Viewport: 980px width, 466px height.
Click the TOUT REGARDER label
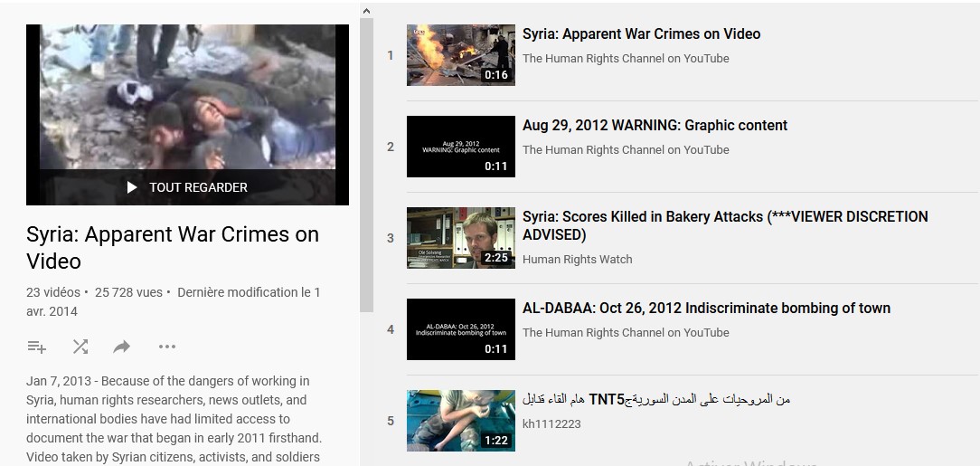(x=198, y=187)
